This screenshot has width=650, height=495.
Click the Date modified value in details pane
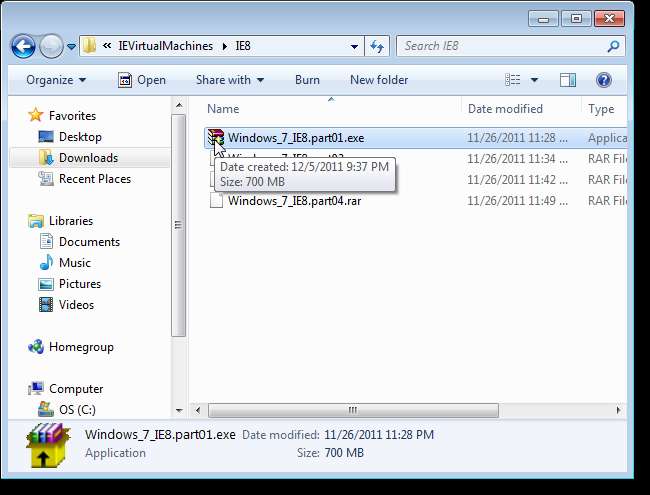click(x=378, y=434)
